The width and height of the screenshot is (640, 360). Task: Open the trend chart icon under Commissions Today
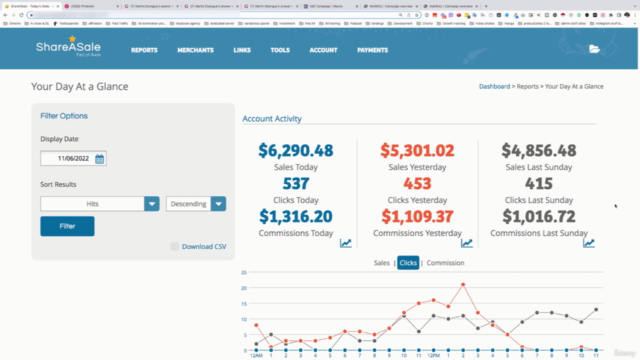pyautogui.click(x=346, y=243)
